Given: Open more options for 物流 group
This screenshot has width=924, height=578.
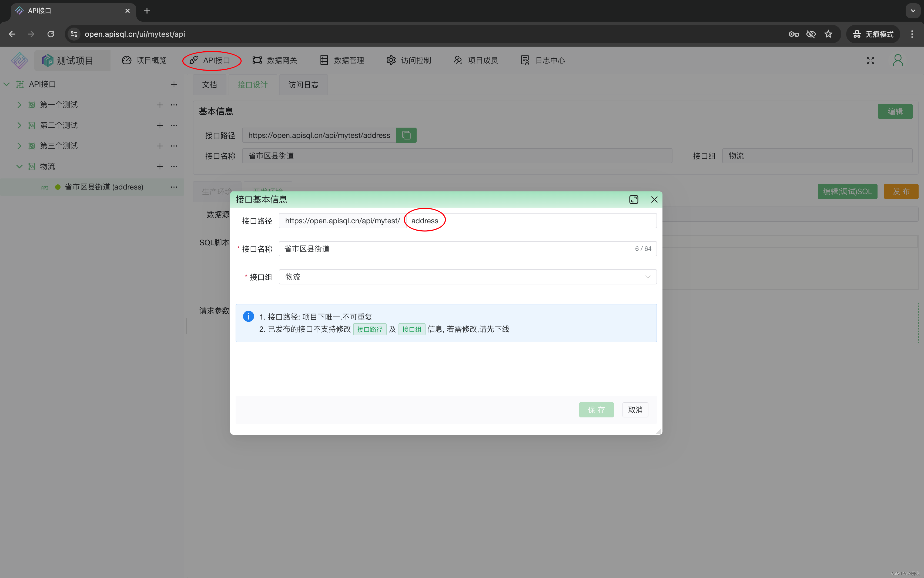Looking at the screenshot, I should point(174,166).
